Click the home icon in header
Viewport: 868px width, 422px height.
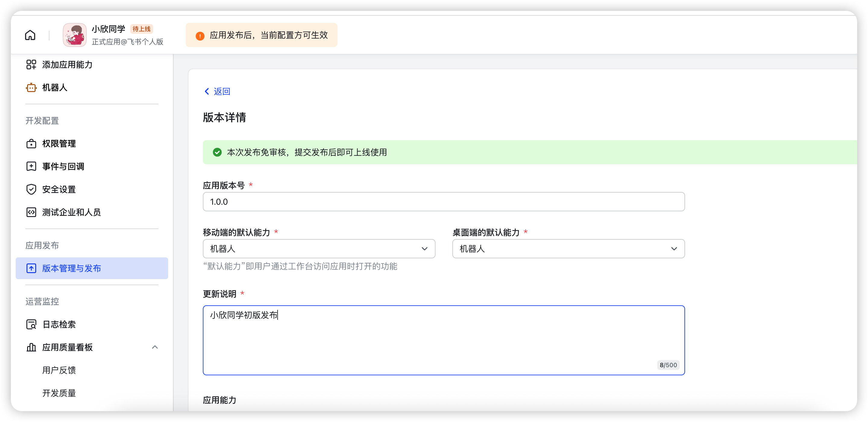point(30,35)
